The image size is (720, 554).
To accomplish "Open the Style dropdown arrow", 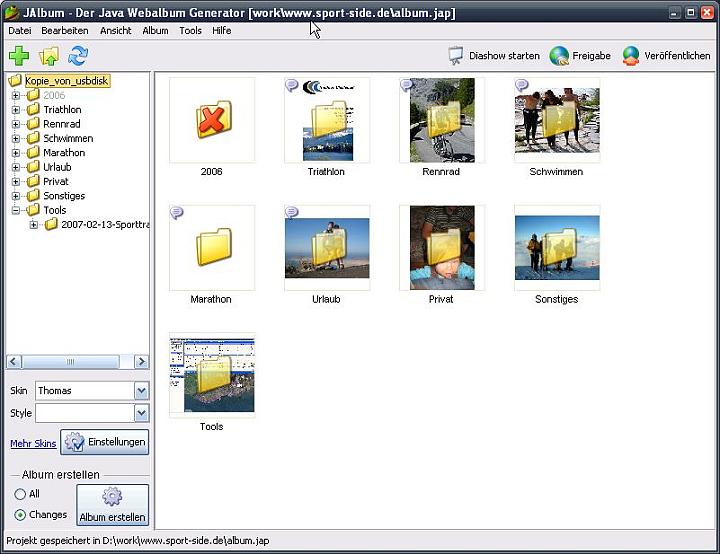I will (141, 413).
